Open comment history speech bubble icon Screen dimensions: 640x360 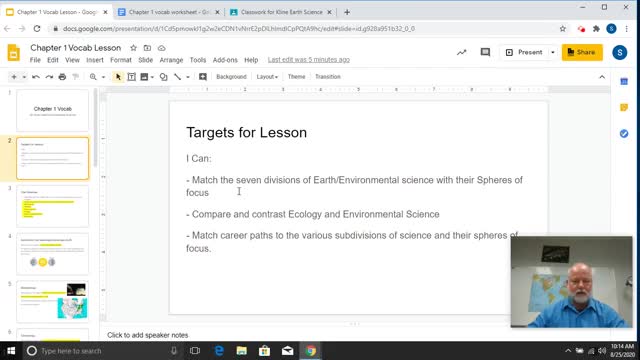[485, 52]
